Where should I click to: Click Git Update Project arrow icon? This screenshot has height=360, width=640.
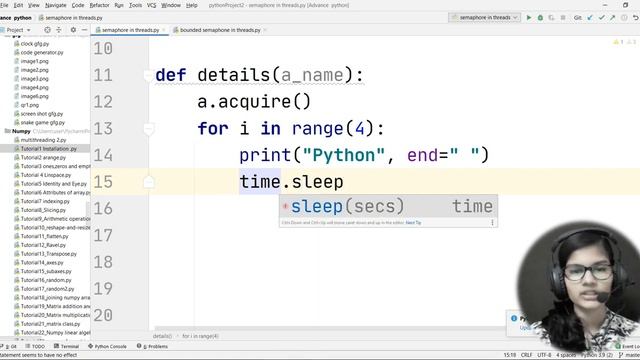pos(590,18)
